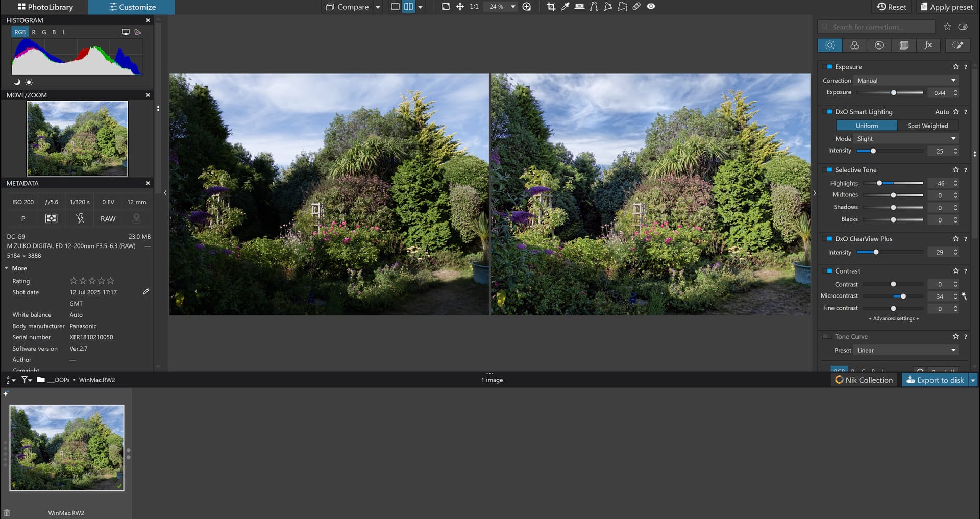Pick the white balance eyedropper tool
Image resolution: width=980 pixels, height=519 pixels.
(565, 7)
